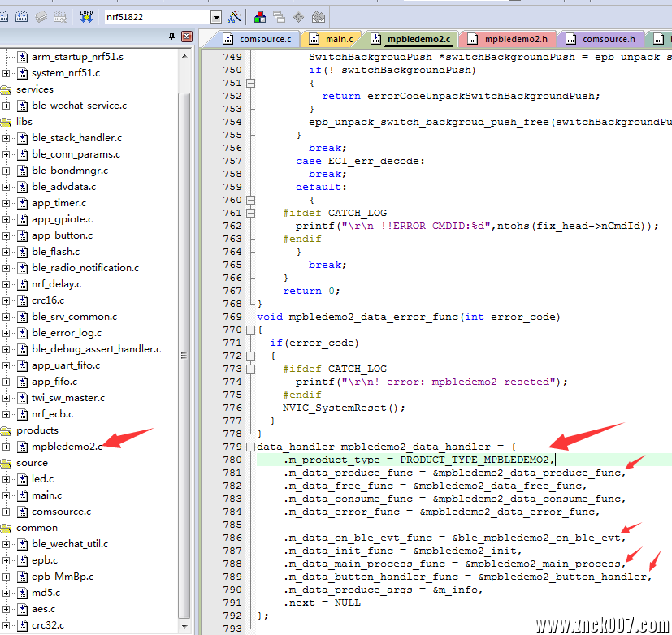Click the greyed Batch Build toolbar icon
672x635 pixels.
pyautogui.click(x=41, y=17)
